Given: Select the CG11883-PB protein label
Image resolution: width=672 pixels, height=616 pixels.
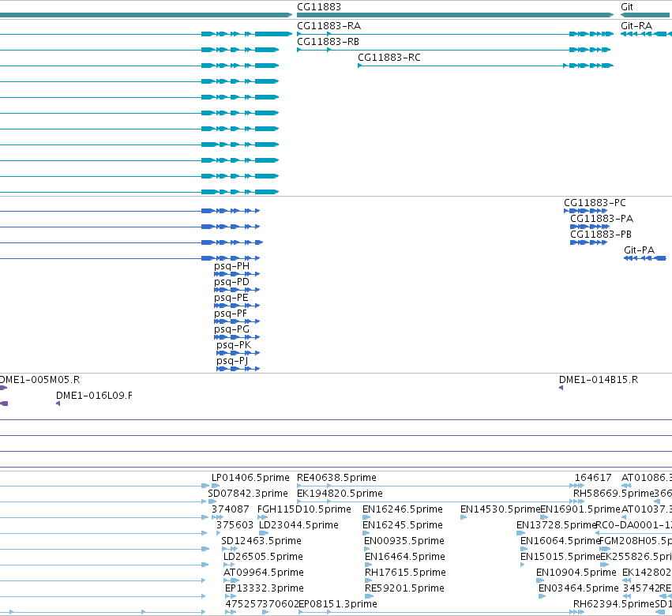Looking at the screenshot, I should click(x=600, y=235).
